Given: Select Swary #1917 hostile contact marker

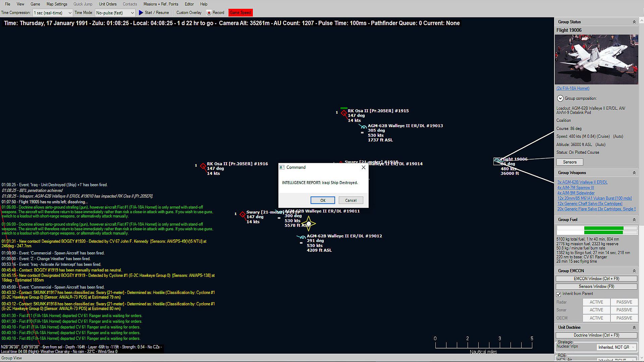Looking at the screenshot, I should [x=243, y=215].
